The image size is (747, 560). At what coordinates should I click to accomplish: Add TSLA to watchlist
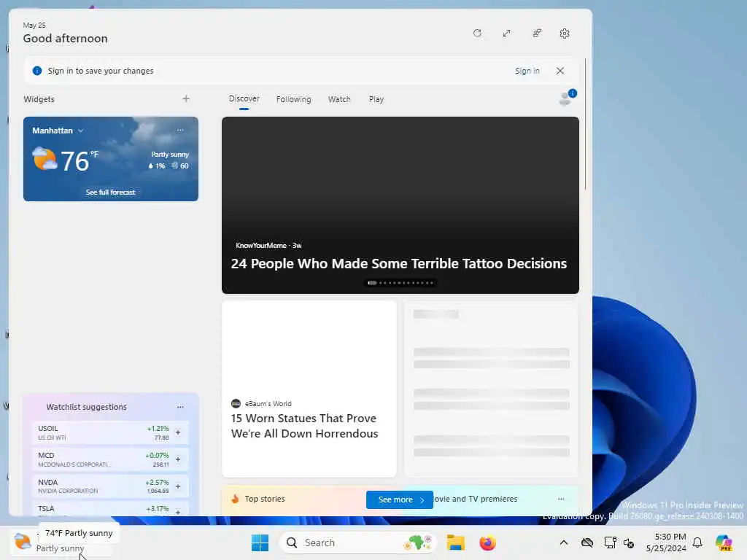point(178,512)
